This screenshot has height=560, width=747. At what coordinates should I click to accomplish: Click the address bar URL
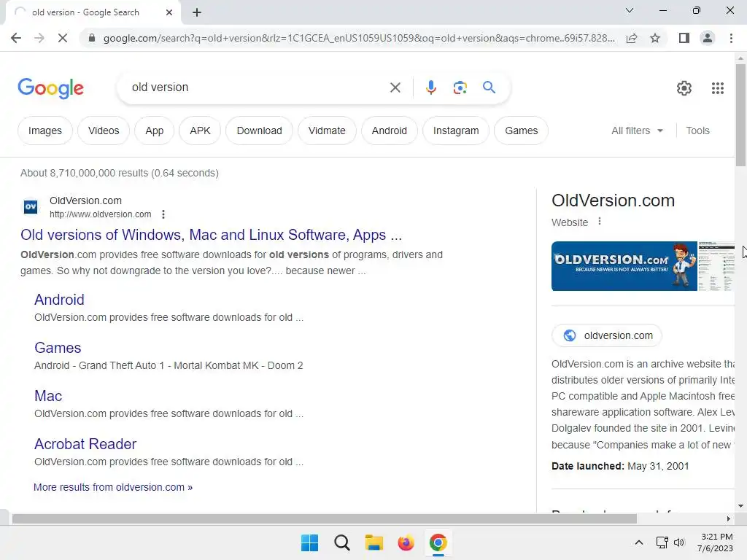click(x=358, y=38)
